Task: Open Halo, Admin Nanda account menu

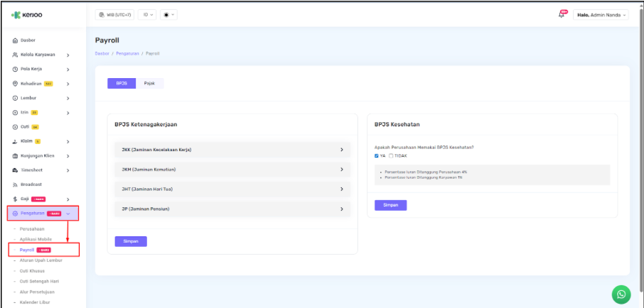Action: (601, 15)
